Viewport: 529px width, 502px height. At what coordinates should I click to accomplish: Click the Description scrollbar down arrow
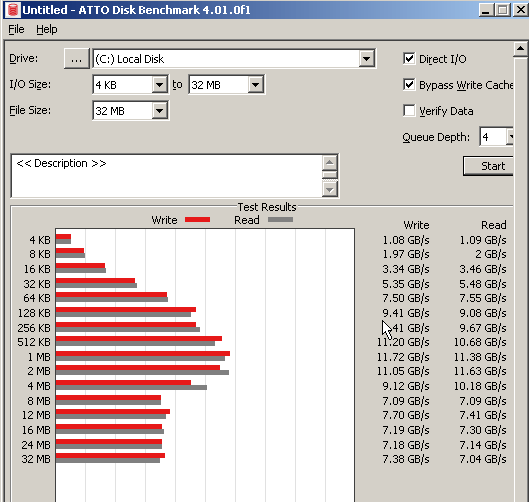tap(330, 189)
